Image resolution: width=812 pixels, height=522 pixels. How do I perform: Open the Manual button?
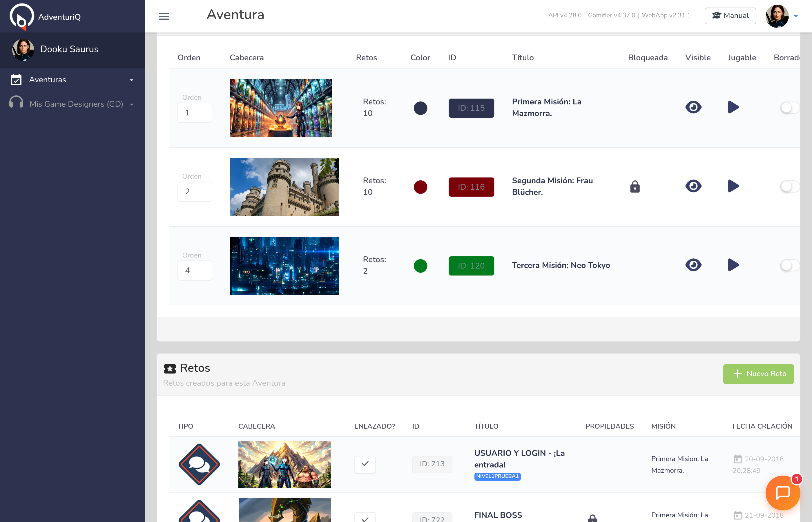coord(730,16)
